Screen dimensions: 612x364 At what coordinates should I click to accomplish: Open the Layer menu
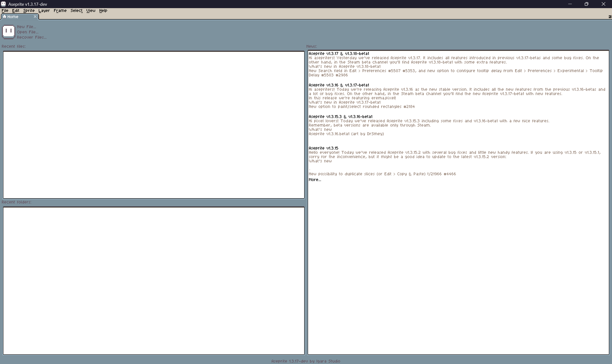(44, 11)
